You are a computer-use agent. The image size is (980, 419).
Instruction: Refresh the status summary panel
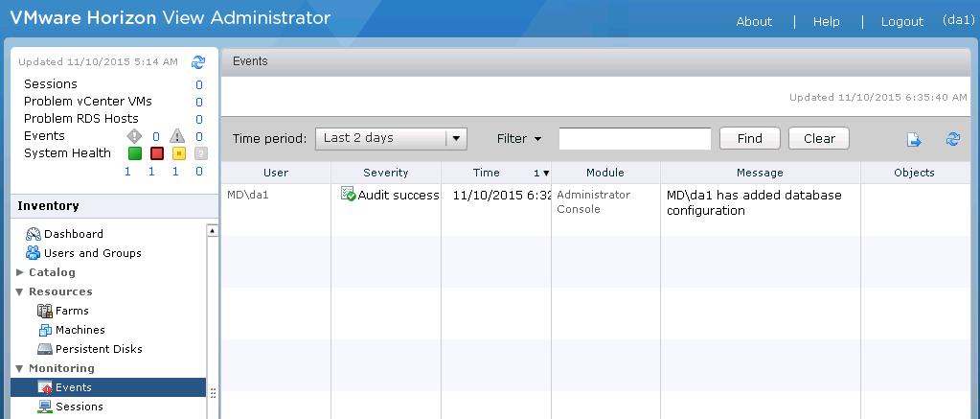pos(198,62)
